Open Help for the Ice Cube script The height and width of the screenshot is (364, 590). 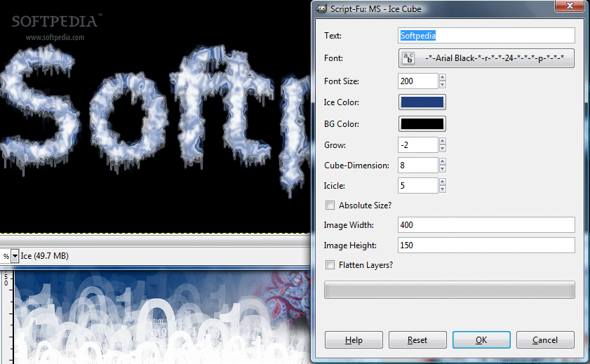point(354,340)
